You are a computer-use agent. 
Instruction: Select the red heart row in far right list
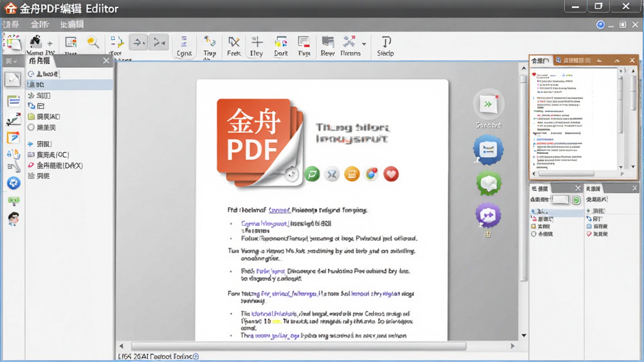click(598, 234)
